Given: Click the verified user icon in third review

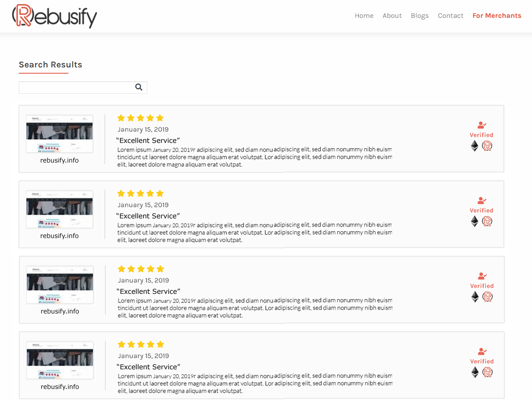Looking at the screenshot, I should point(482,276).
